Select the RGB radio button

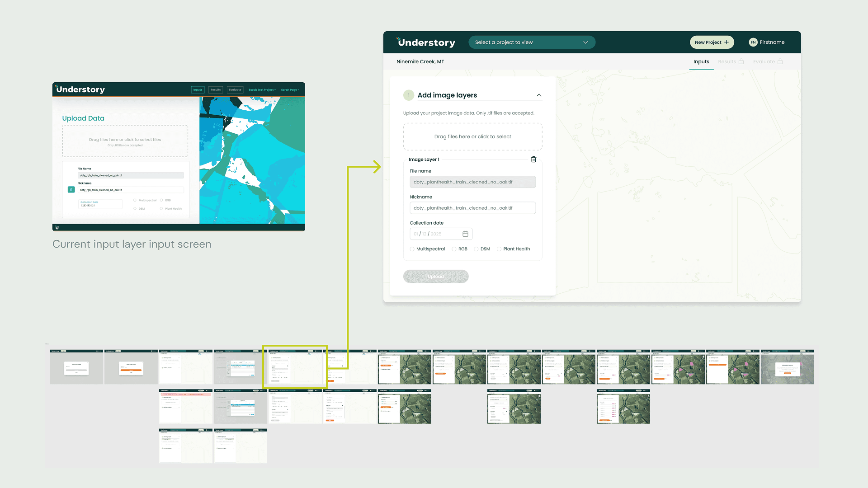(x=454, y=249)
